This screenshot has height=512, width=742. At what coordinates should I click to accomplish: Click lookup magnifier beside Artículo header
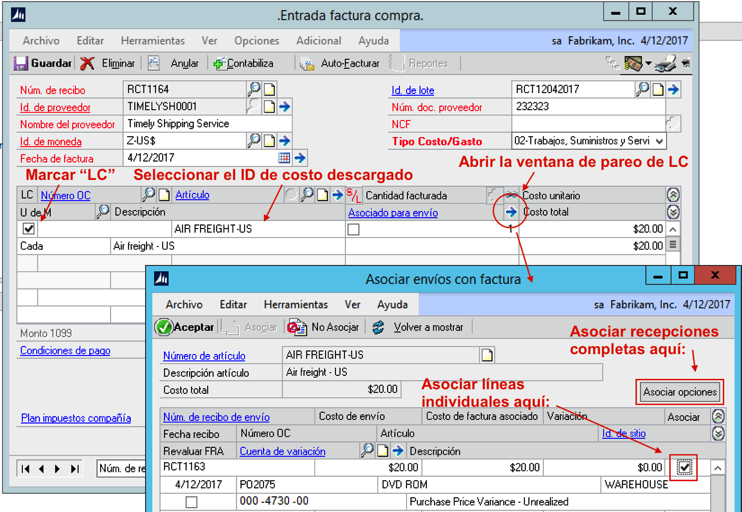click(308, 194)
